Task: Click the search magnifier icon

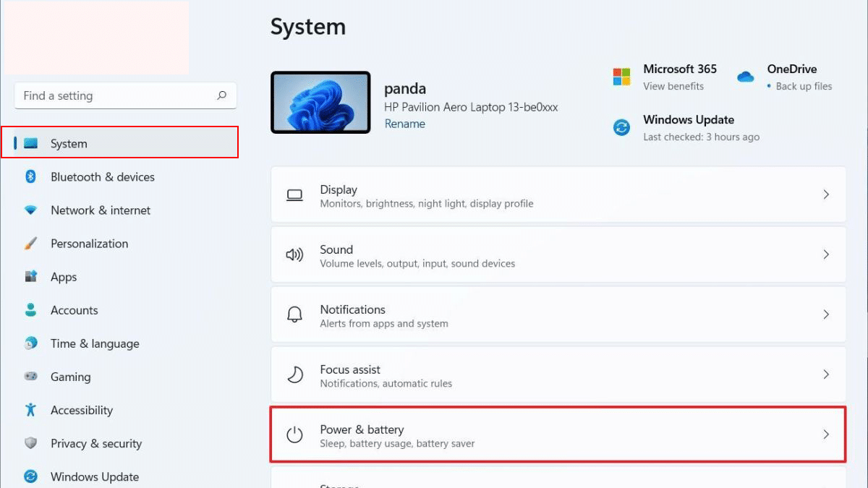Action: tap(221, 95)
